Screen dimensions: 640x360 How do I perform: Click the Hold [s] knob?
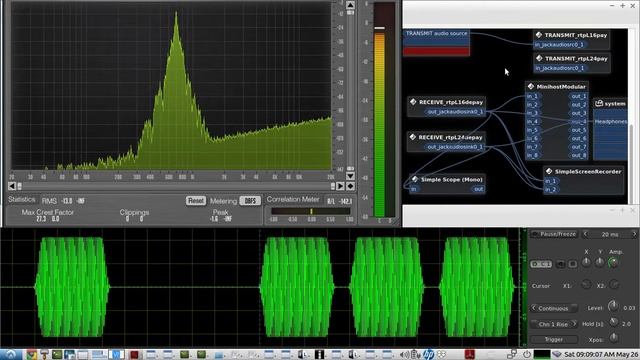(x=613, y=322)
